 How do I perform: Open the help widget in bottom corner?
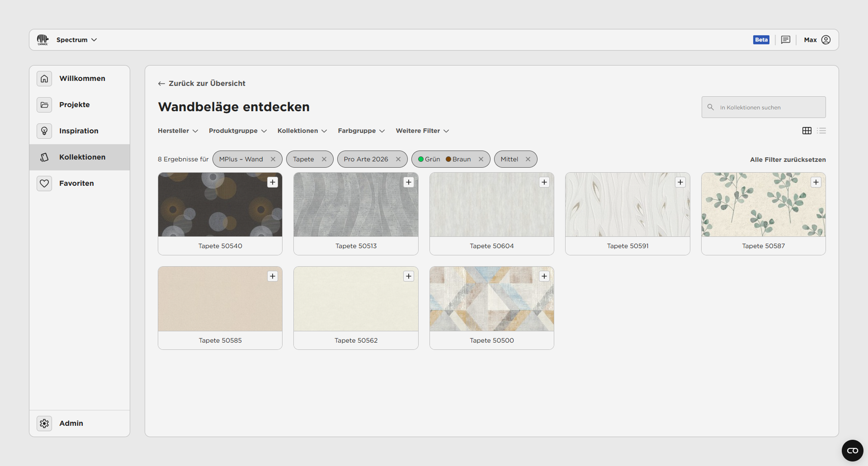point(852,451)
